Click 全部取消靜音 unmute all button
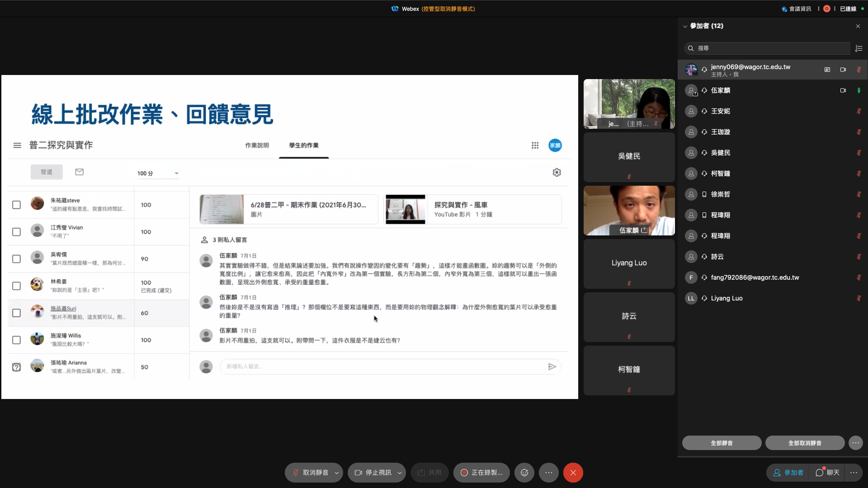Image resolution: width=868 pixels, height=488 pixels. [x=805, y=443]
